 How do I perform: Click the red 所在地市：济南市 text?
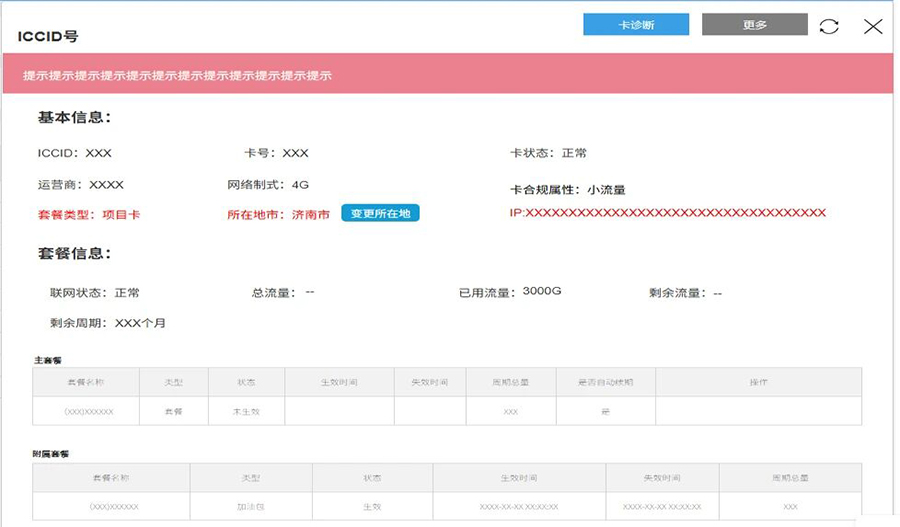tap(278, 215)
